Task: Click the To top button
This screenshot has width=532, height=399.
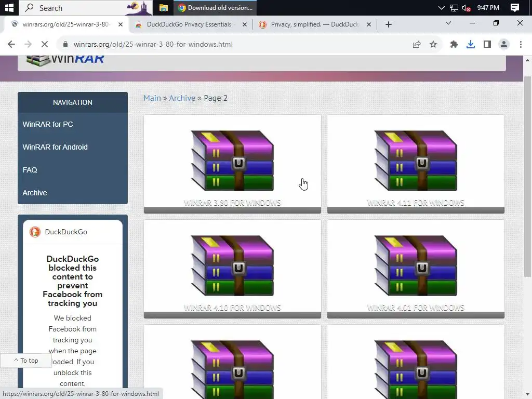Action: click(x=26, y=361)
